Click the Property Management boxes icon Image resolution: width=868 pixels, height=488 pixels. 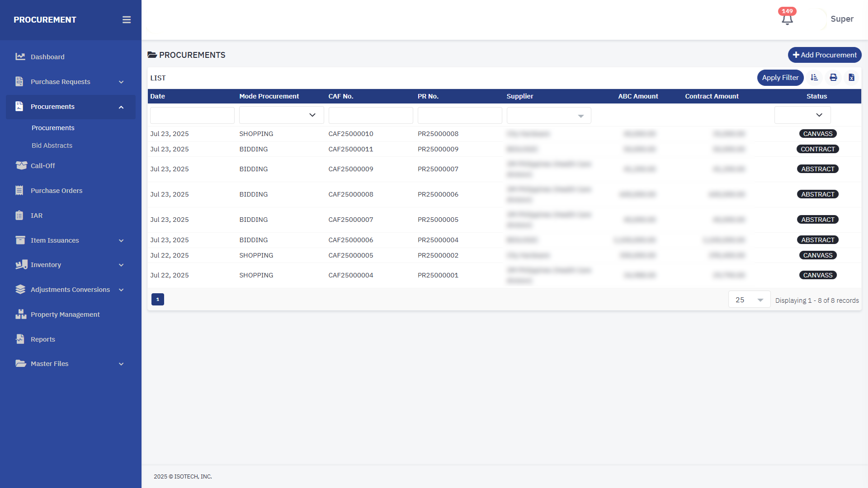[21, 314]
